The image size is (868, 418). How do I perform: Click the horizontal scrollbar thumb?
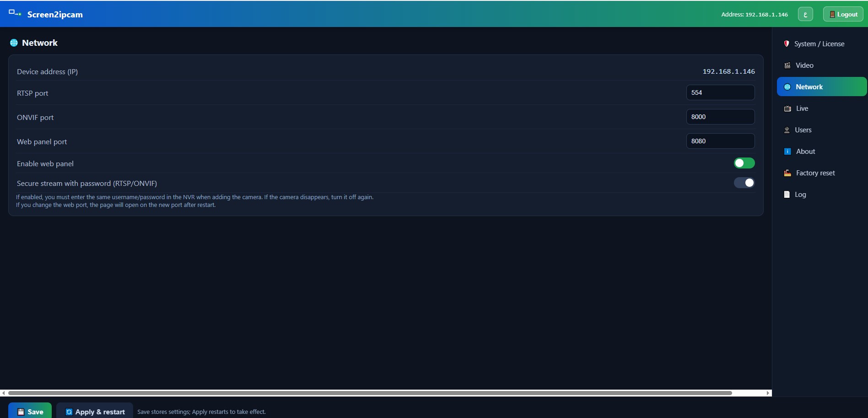click(x=370, y=393)
